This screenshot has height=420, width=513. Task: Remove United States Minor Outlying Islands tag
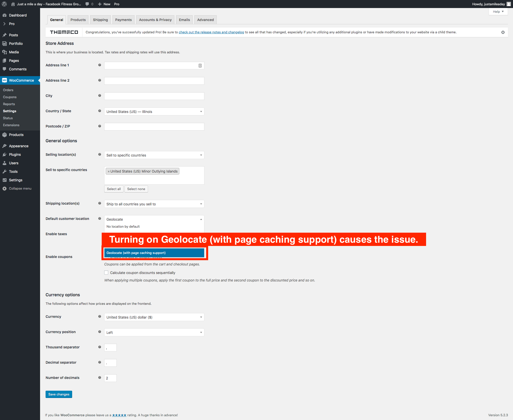click(x=108, y=172)
